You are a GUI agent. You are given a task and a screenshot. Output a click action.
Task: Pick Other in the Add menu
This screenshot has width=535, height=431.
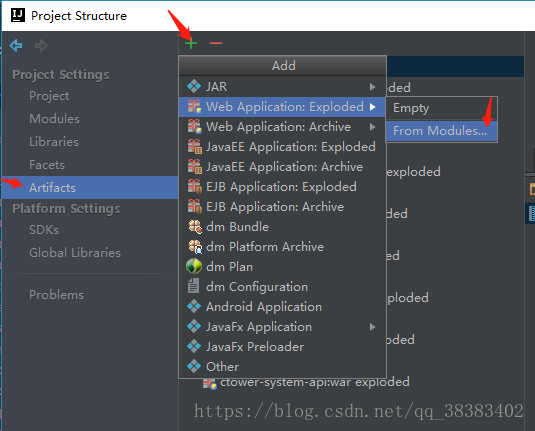[282, 367]
